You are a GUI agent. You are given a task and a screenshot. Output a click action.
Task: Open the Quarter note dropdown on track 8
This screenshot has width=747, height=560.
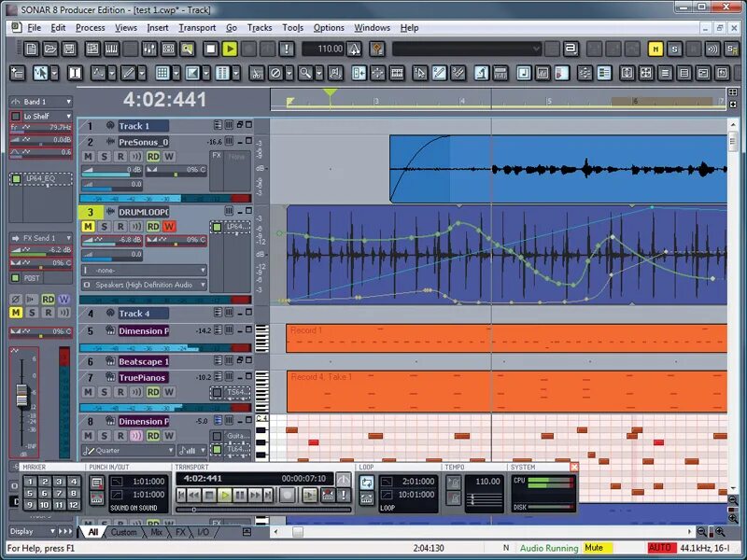(x=128, y=450)
